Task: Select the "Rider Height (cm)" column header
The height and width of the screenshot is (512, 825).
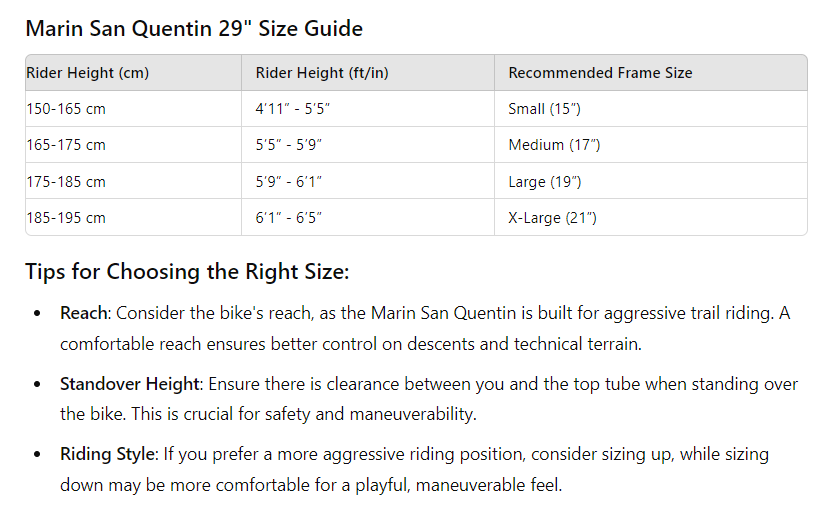Action: pos(88,73)
